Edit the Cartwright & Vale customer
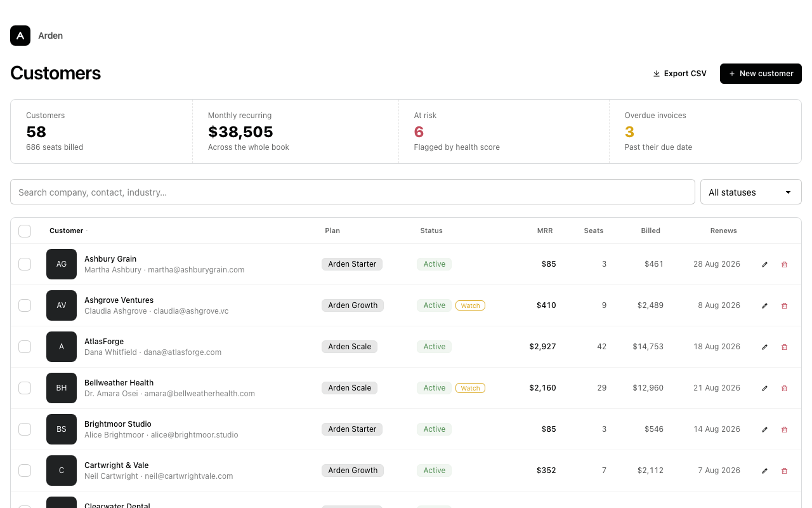 tap(764, 471)
